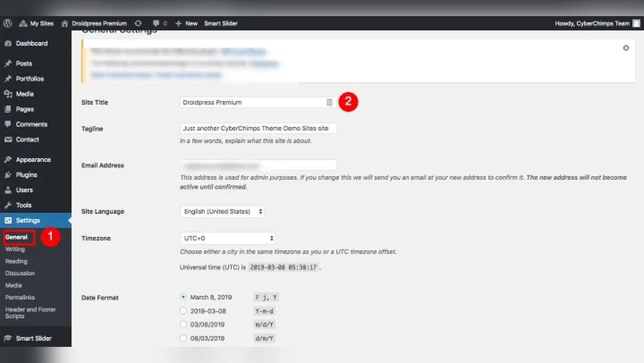Click the New label in admin bar
This screenshot has height=363, width=644.
[191, 23]
